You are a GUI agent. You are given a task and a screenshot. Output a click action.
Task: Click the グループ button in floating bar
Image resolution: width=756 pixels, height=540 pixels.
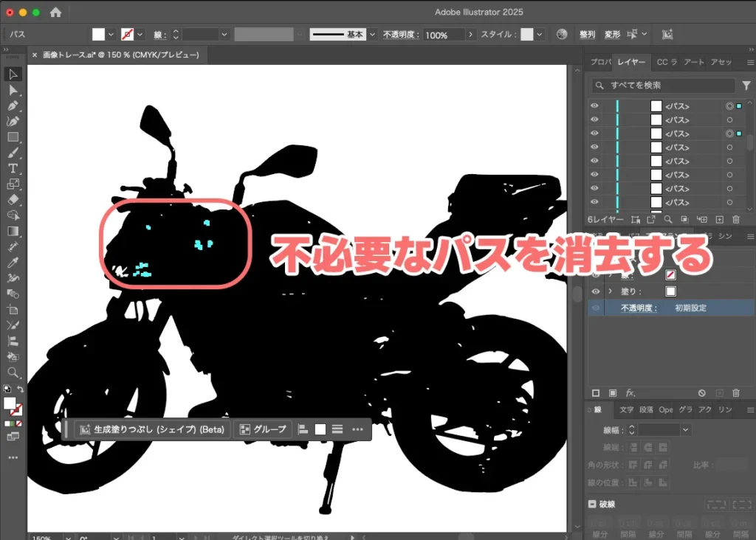(264, 429)
